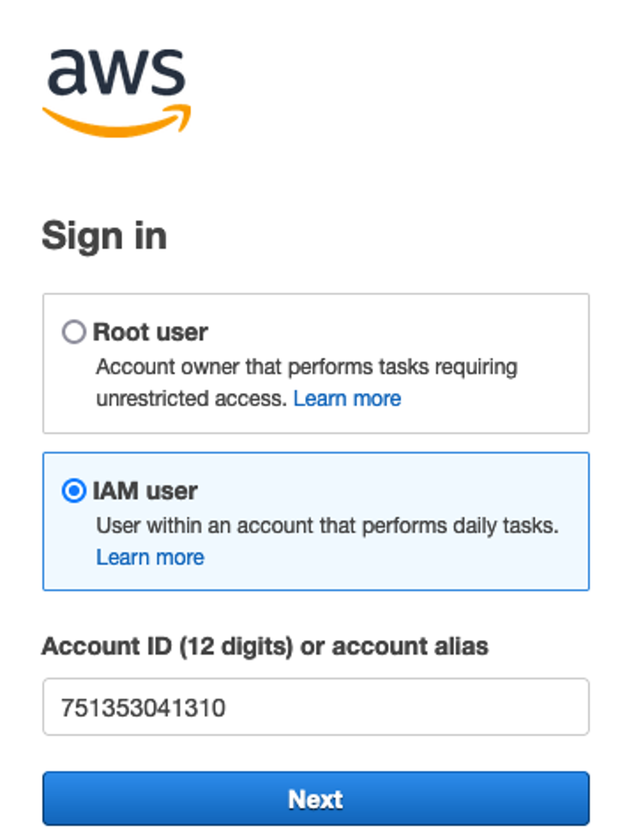Screen dimensions: 634x840
Task: Open Learn more about IAM user
Action: (150, 557)
